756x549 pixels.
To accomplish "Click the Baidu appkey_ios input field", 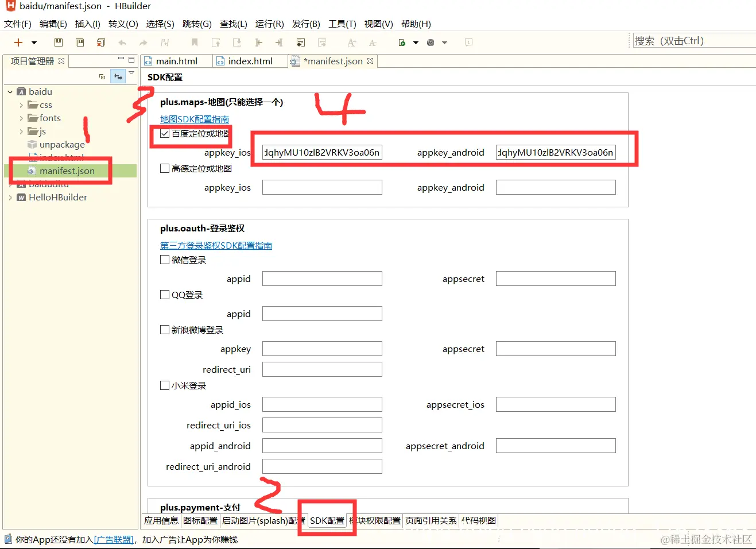I will (x=322, y=152).
